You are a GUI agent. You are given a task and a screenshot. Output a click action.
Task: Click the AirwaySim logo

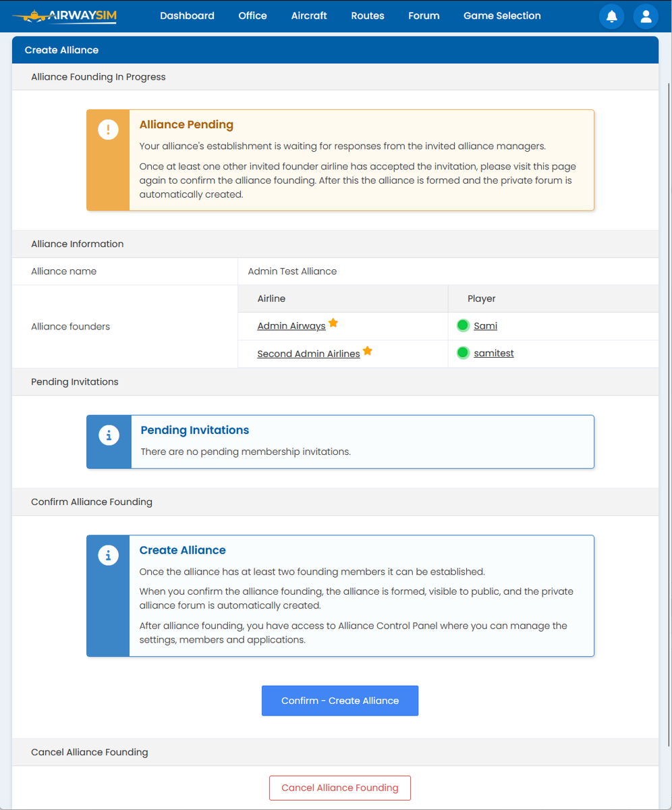point(65,16)
